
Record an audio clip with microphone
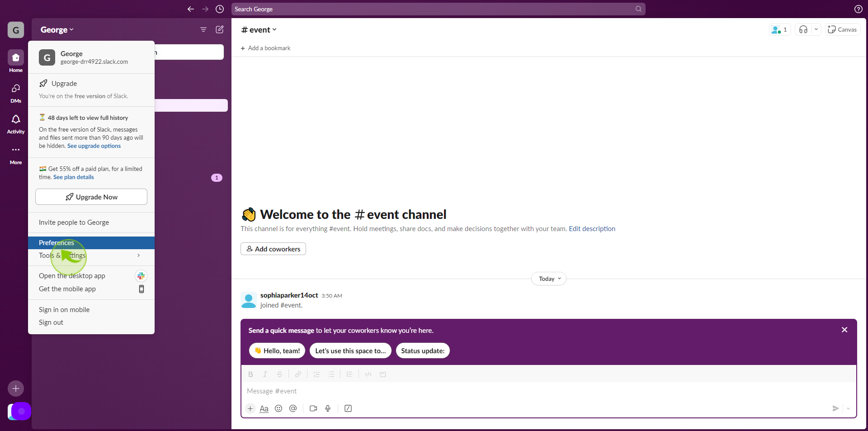[328, 408]
